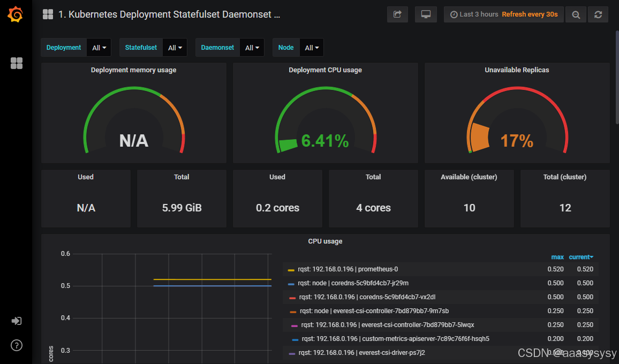Expand the Deployment All dropdown

click(x=99, y=48)
